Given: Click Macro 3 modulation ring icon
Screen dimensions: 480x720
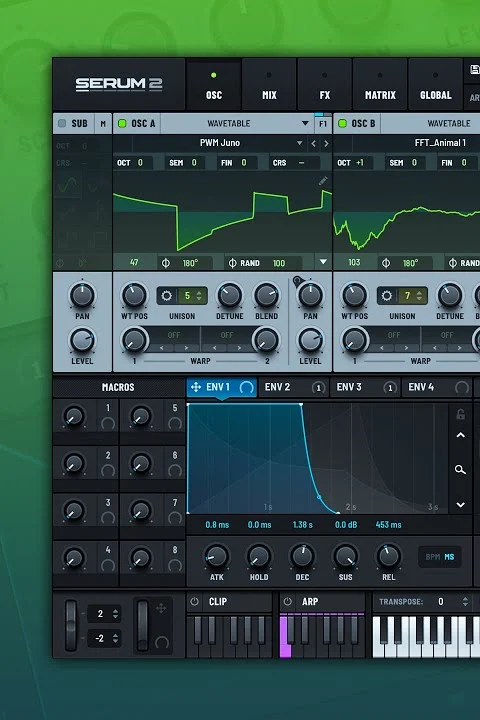Looking at the screenshot, I should (x=108, y=518).
